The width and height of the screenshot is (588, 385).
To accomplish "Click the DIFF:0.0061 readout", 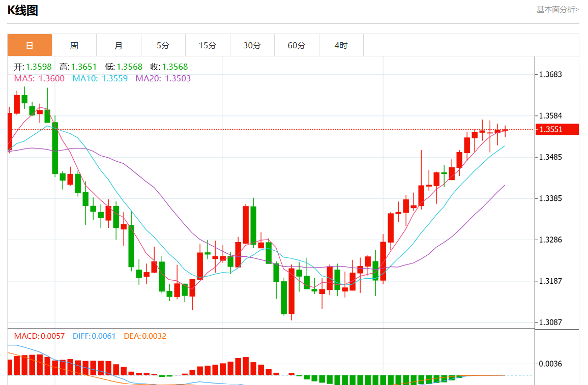I will coord(94,336).
